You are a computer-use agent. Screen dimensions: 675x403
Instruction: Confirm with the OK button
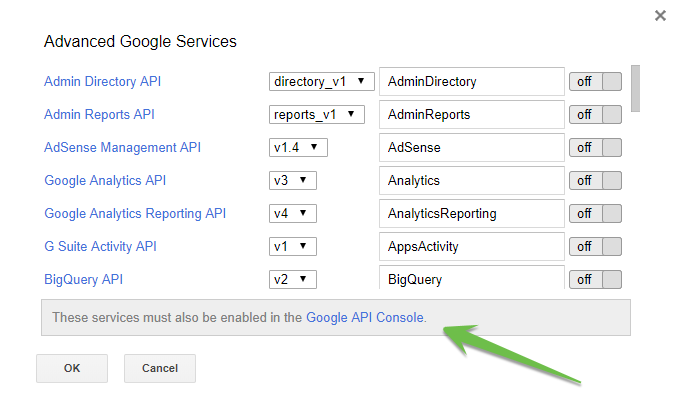coord(72,369)
